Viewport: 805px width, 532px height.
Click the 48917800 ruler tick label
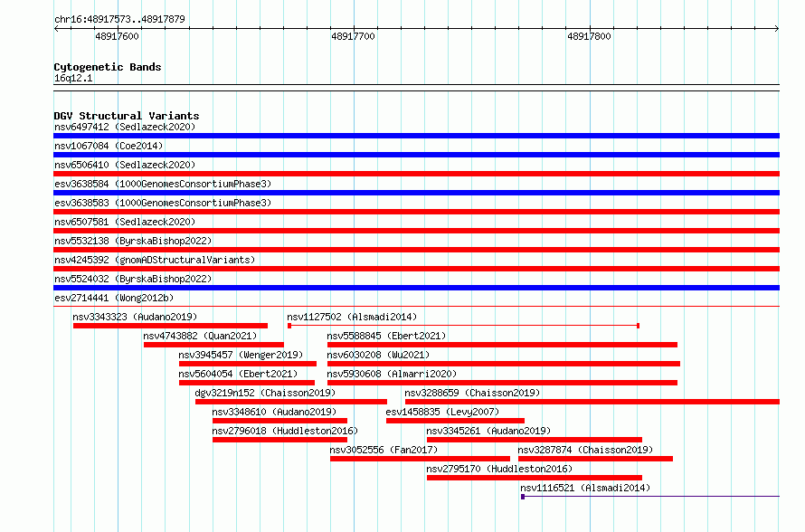click(x=590, y=36)
